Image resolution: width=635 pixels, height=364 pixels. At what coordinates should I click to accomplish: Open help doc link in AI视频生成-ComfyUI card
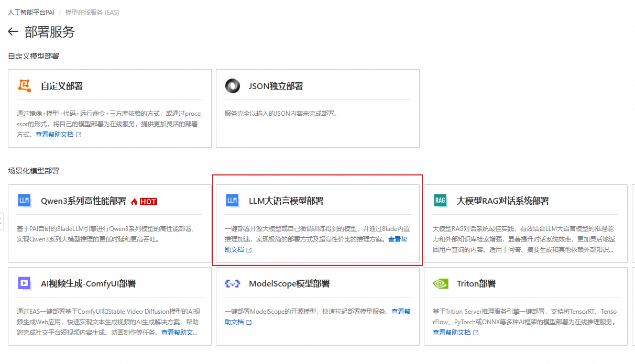pyautogui.click(x=179, y=333)
